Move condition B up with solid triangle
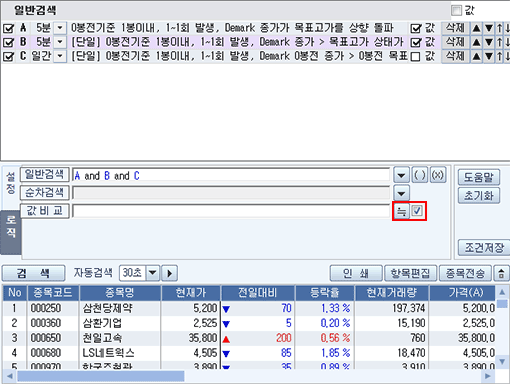510x384 pixels. [476, 42]
